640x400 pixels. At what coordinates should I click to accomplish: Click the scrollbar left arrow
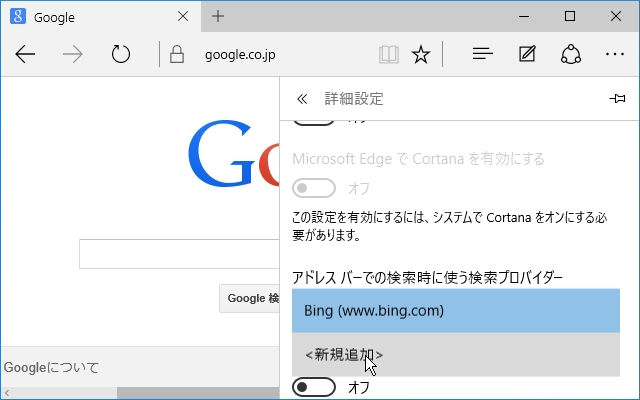click(x=7, y=393)
